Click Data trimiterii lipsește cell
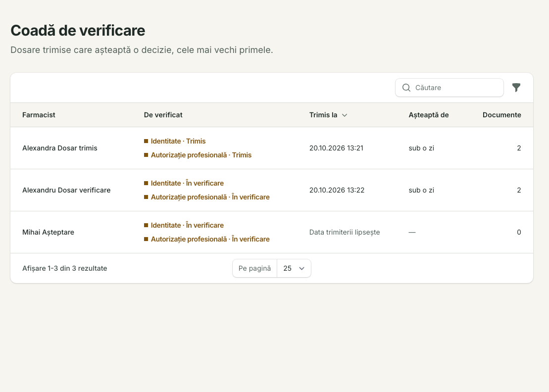Viewport: 549px width, 392px height. 345,232
